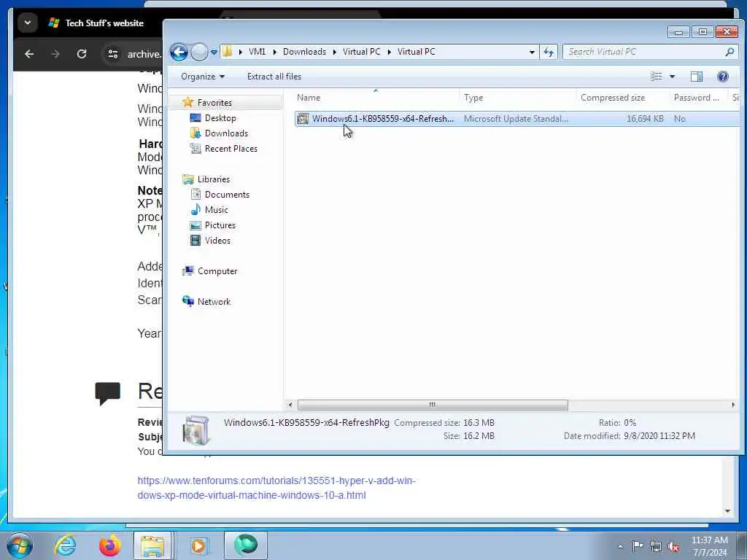Viewport: 747px width, 560px height.
Task: Open the taskbar clock showing 11:37 AM
Action: [x=709, y=546]
